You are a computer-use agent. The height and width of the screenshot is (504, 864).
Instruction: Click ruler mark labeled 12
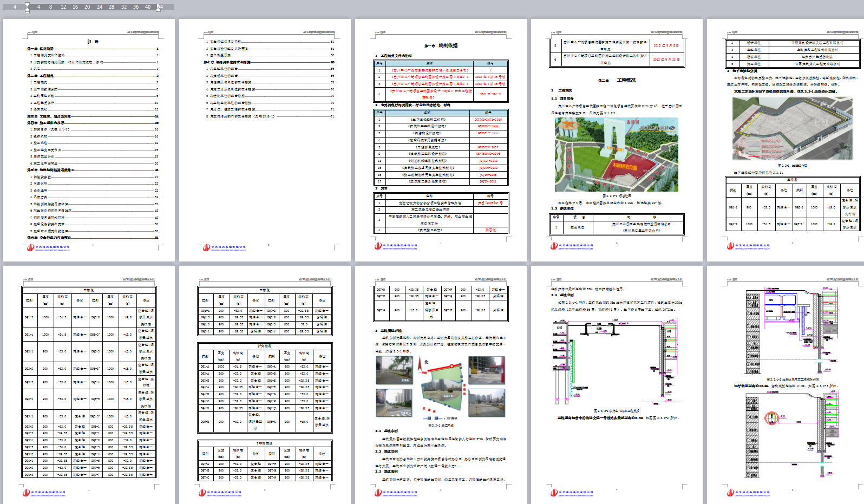coord(63,7)
